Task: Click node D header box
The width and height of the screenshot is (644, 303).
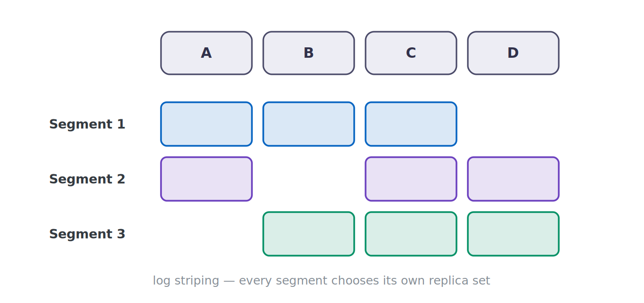Action: point(513,53)
